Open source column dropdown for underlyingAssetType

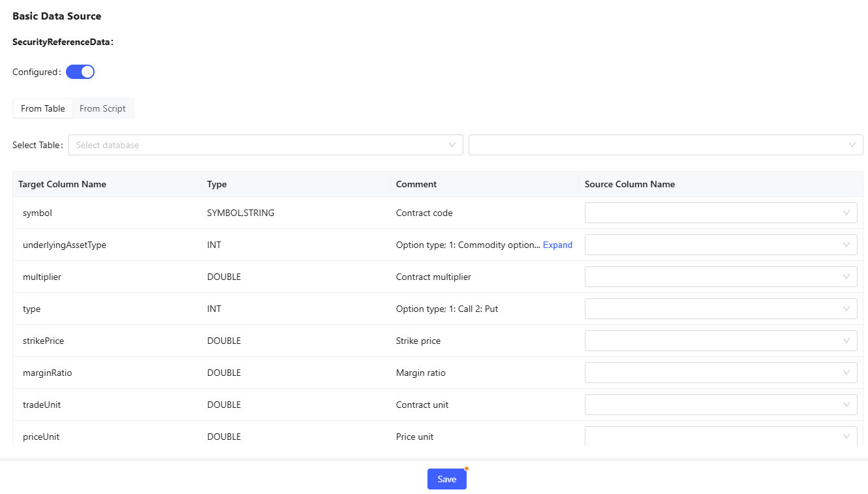coord(715,245)
